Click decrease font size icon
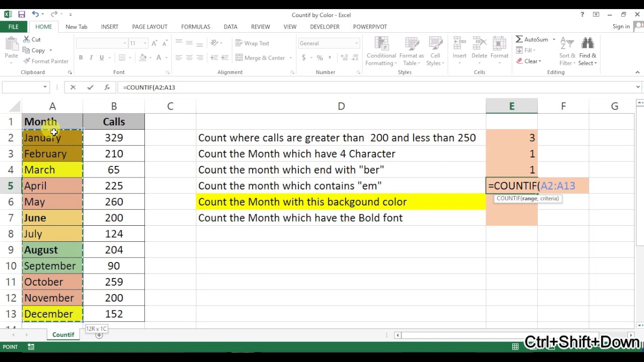 point(165,43)
